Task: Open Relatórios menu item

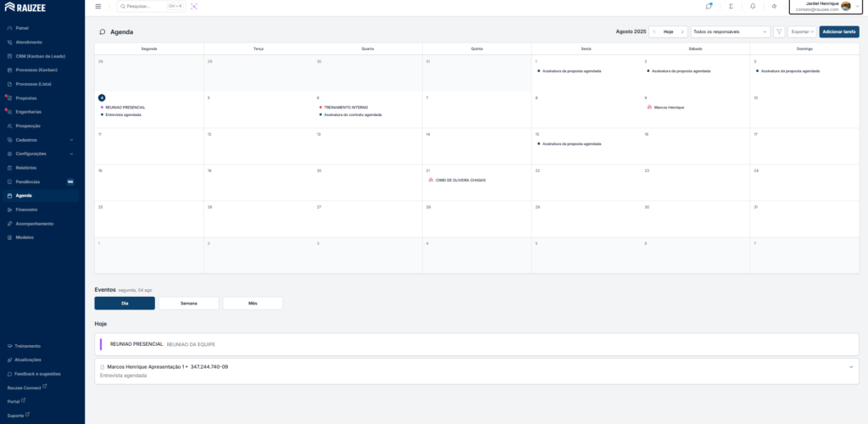Action: tap(26, 168)
